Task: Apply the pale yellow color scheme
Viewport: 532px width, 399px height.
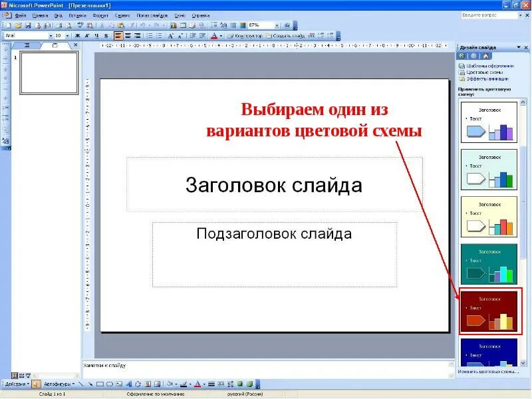Action: pyautogui.click(x=489, y=217)
